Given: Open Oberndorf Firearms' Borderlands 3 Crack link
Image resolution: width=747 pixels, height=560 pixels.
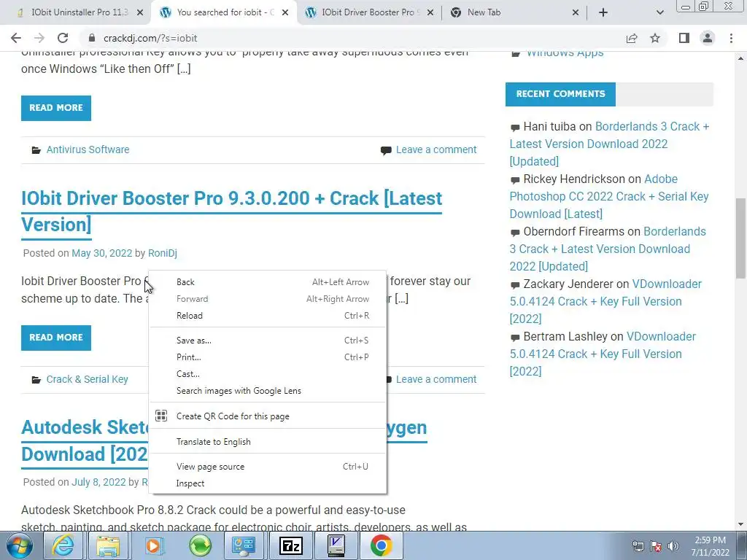Looking at the screenshot, I should pyautogui.click(x=608, y=249).
